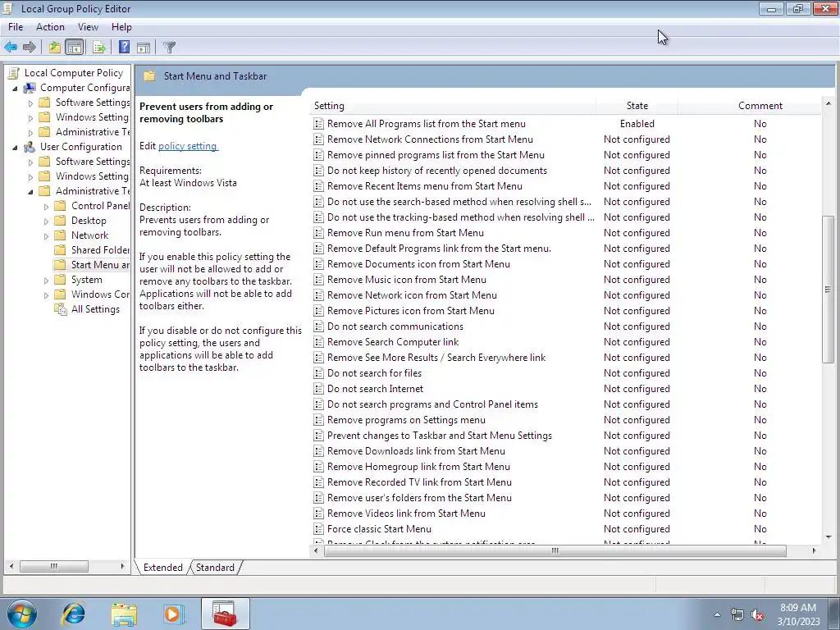Screen dimensions: 840x630
Task: Select Prevent changes to Taskbar and Start Menu Settings
Action: pyautogui.click(x=440, y=436)
